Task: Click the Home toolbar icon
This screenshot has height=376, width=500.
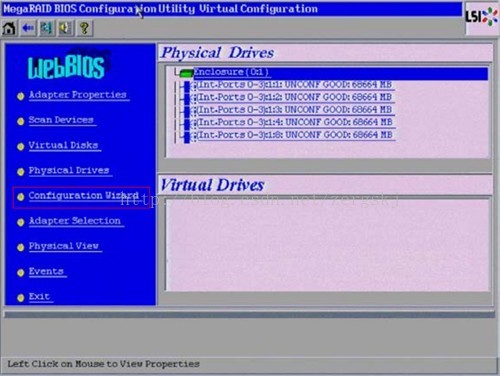Action: point(9,28)
